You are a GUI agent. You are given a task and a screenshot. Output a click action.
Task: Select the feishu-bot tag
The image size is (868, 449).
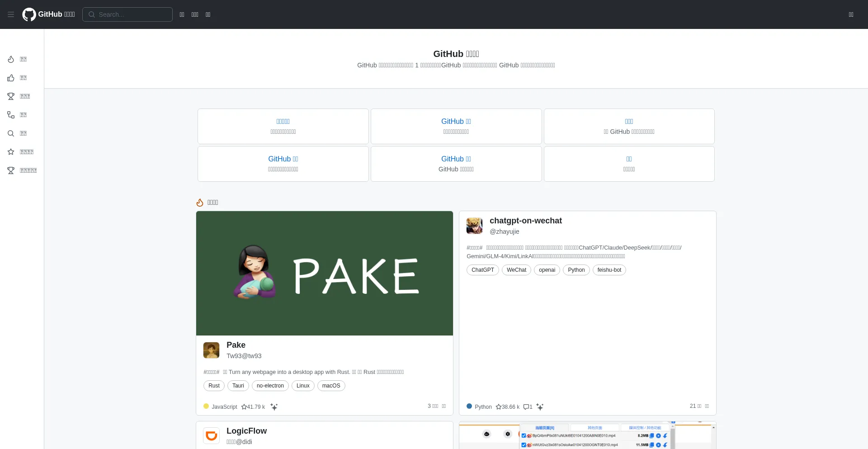[609, 270]
